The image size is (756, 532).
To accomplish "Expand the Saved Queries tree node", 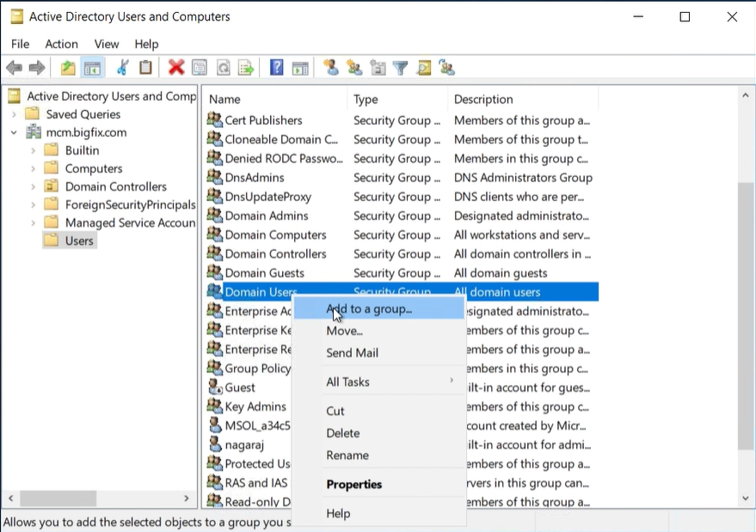I will click(x=14, y=114).
